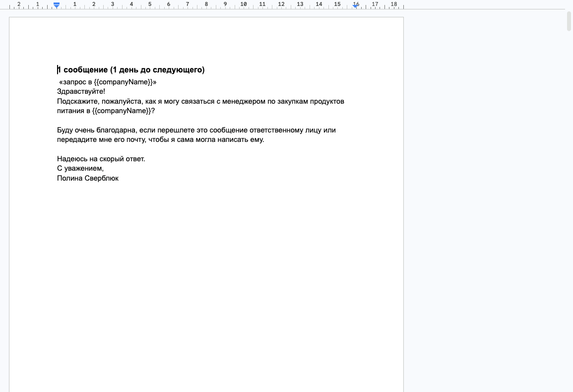Image resolution: width=573 pixels, height=392 pixels.
Task: Click the text 'Здравствуйте!'
Action: click(x=81, y=91)
